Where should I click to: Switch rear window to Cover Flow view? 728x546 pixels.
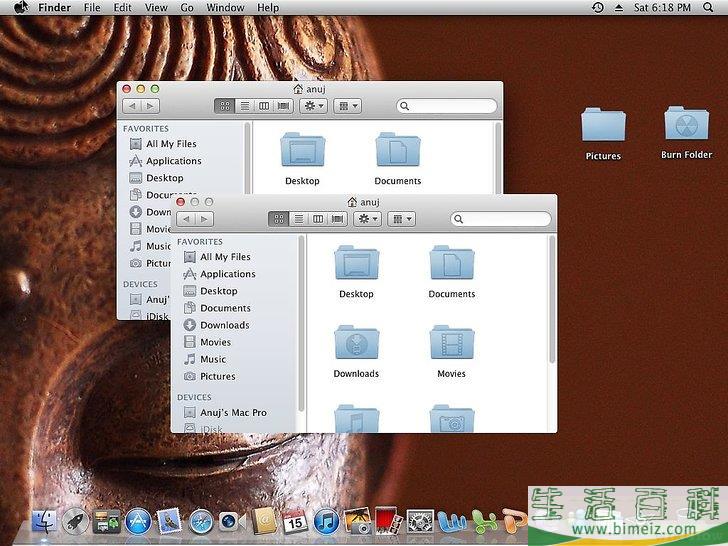[284, 106]
